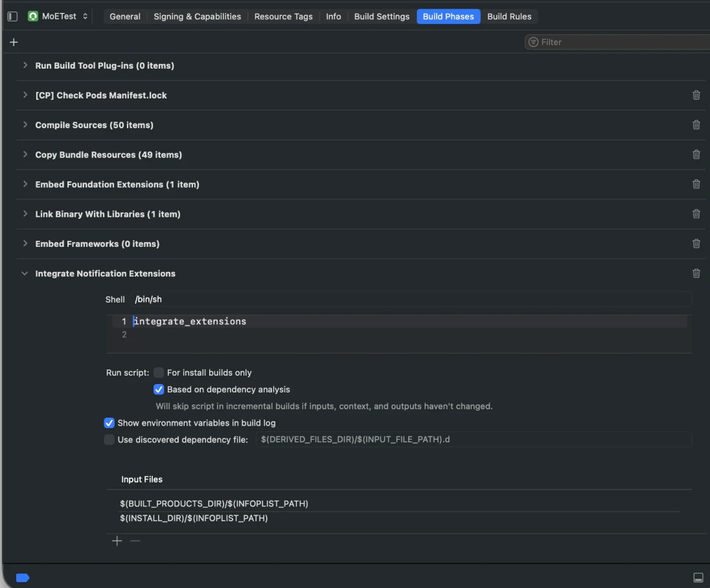
Task: Uncheck Show environment variables in build log
Action: (109, 423)
